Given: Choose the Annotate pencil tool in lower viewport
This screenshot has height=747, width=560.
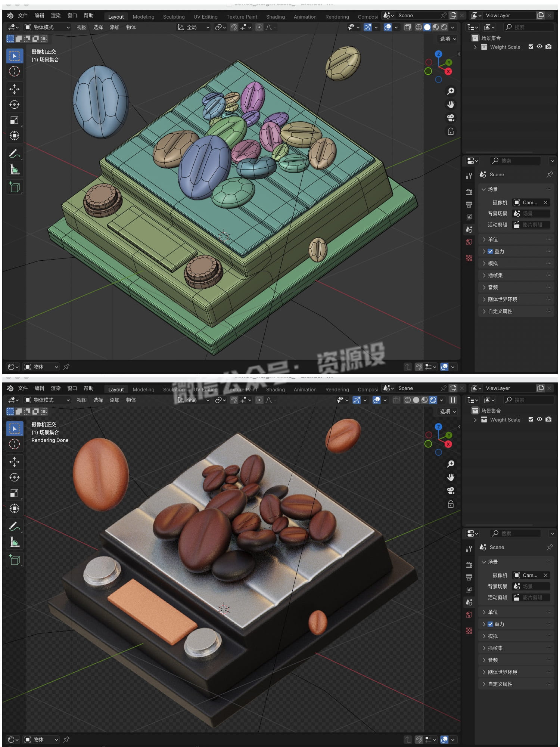Looking at the screenshot, I should tap(14, 526).
